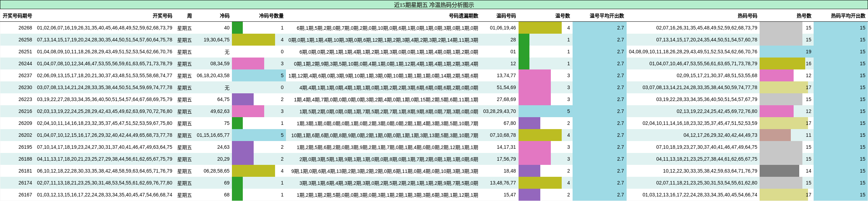Click the 无 cold code cell in row 26251
The height and width of the screenshot is (201, 868).
point(227,52)
